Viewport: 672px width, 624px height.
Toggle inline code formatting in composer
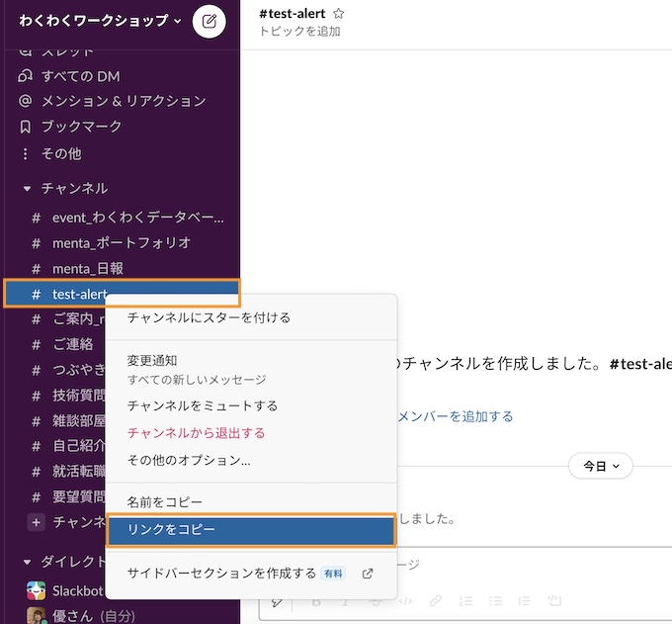tap(405, 601)
